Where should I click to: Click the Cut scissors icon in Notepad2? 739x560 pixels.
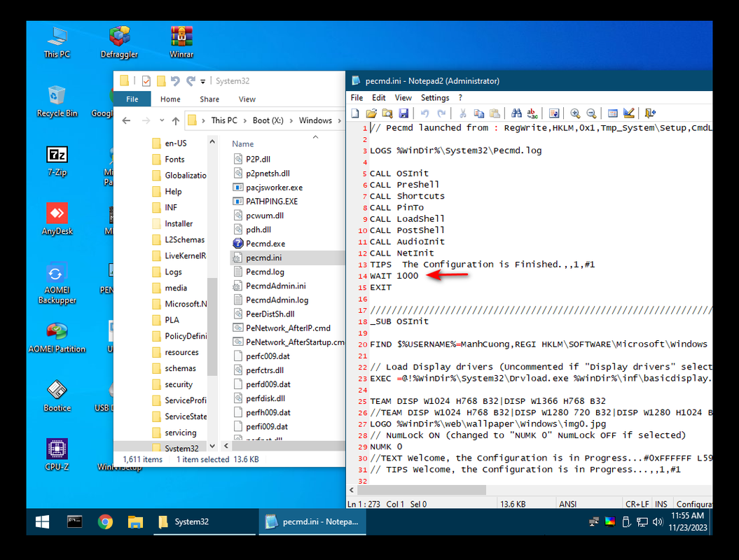point(463,113)
